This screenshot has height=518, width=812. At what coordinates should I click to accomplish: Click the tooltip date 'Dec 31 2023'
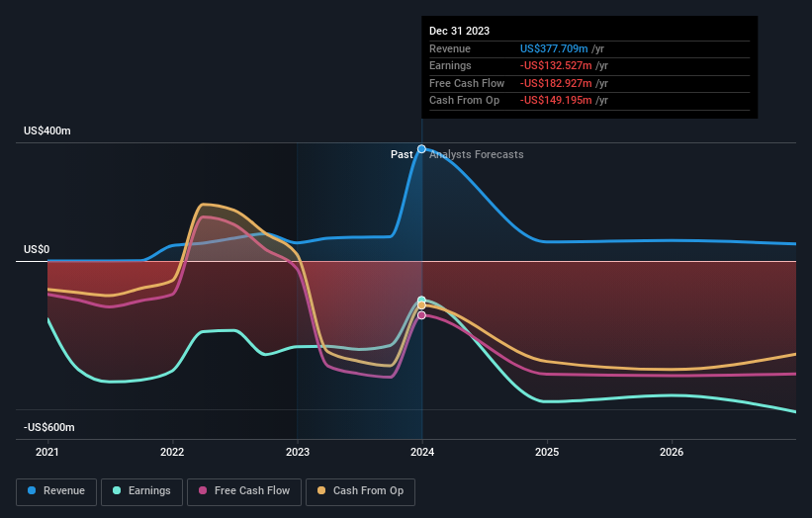(459, 31)
